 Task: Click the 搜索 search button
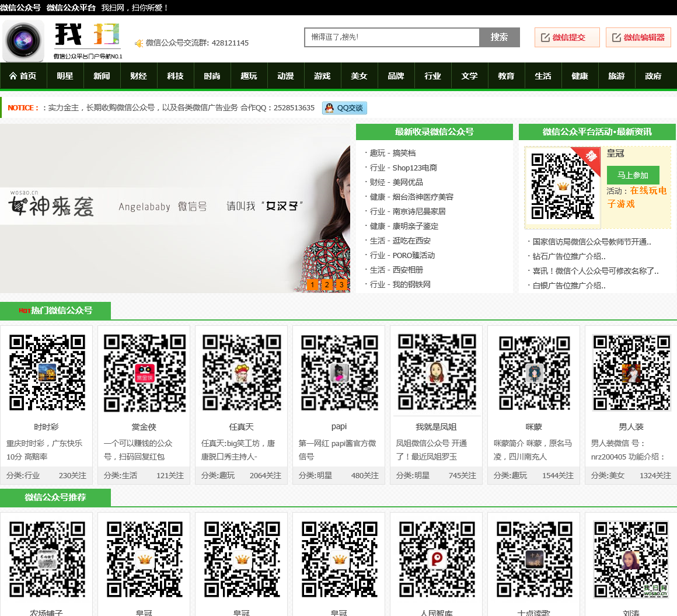499,37
